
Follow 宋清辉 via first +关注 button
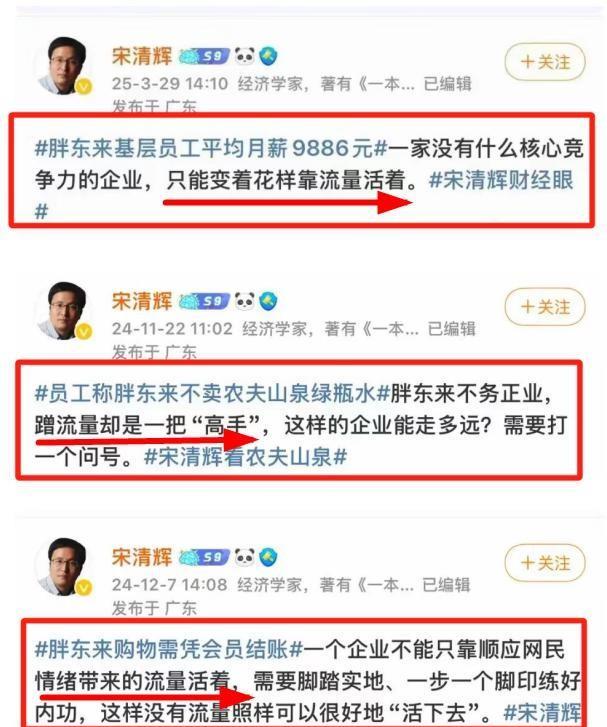[x=545, y=62]
